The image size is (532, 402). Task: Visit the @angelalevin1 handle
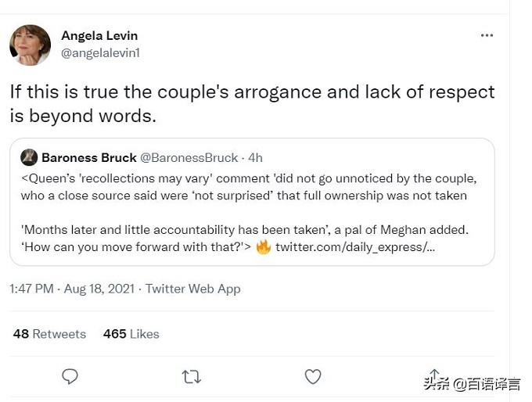click(100, 53)
